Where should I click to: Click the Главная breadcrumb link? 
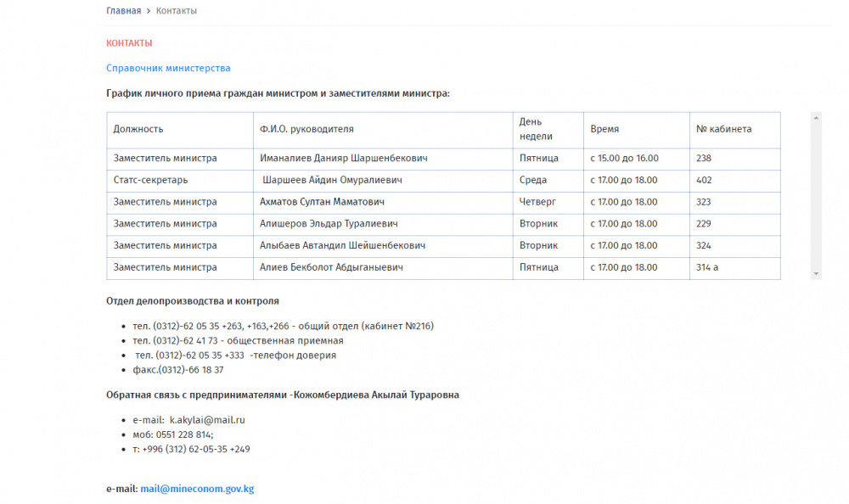click(x=123, y=11)
